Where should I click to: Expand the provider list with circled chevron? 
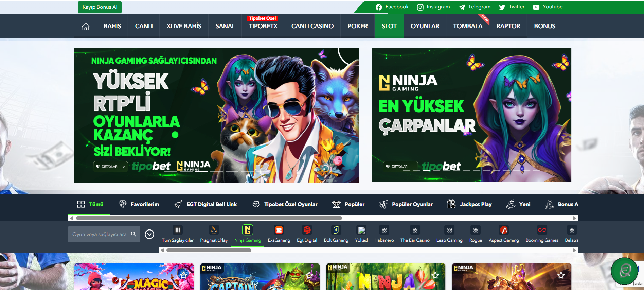coord(149,234)
